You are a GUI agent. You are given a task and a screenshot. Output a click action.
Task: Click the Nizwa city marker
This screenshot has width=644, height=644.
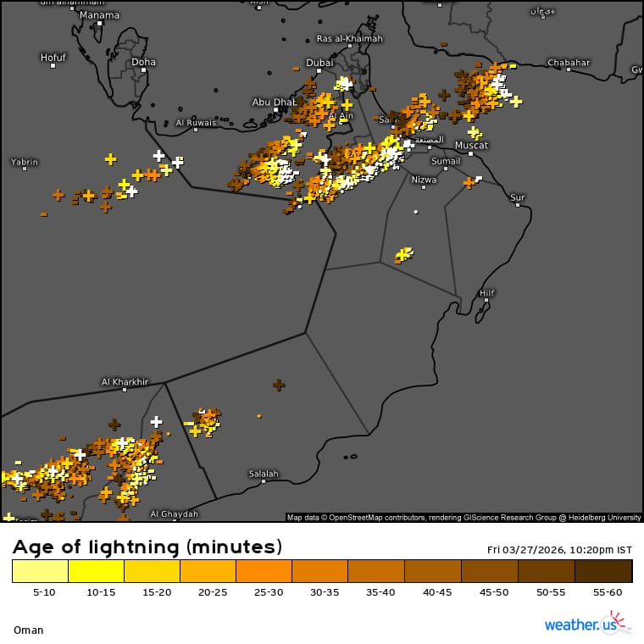424,187
